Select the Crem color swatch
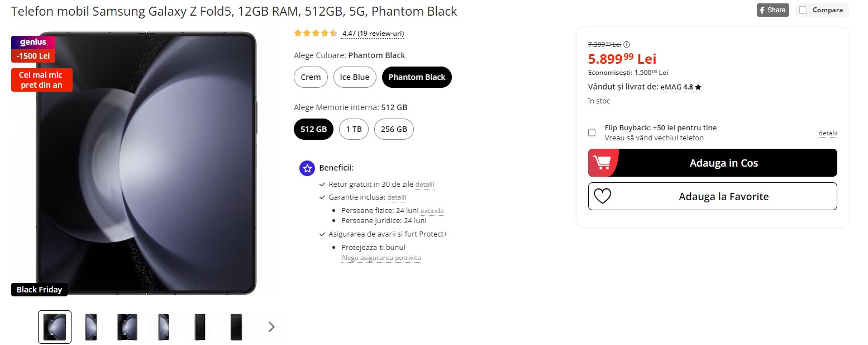Screen dimensions: 868x345 click(311, 77)
